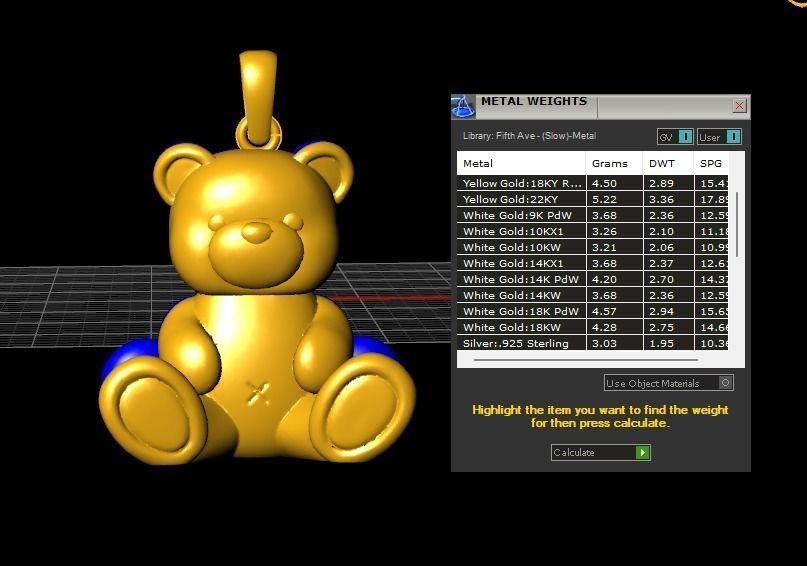Toggle the User library switch

point(720,137)
